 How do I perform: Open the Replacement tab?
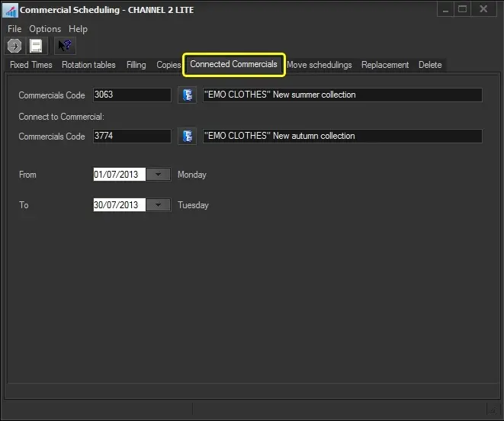(x=385, y=65)
